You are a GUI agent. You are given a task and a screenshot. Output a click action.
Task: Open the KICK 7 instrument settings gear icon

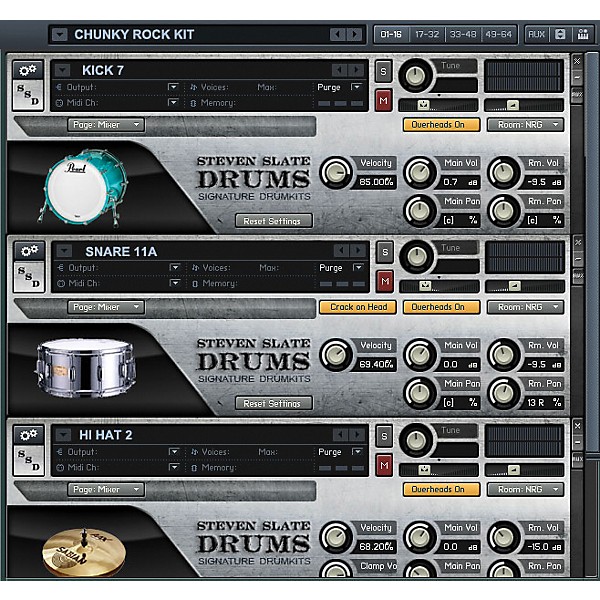(28, 70)
